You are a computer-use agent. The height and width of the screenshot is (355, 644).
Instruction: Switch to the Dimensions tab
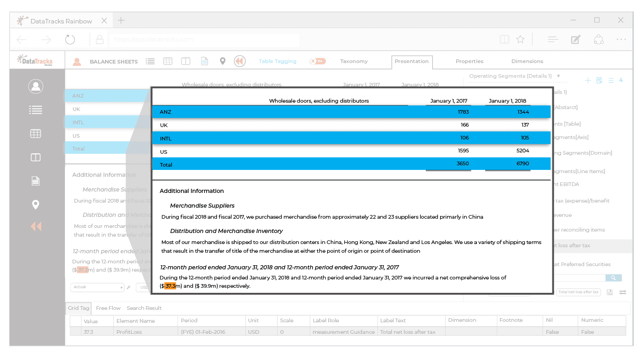tap(527, 61)
